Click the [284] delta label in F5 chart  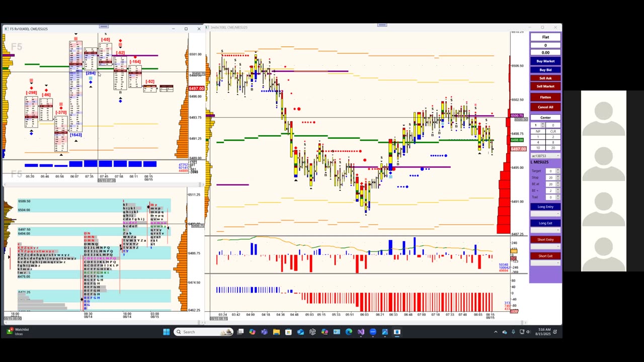pyautogui.click(x=91, y=73)
